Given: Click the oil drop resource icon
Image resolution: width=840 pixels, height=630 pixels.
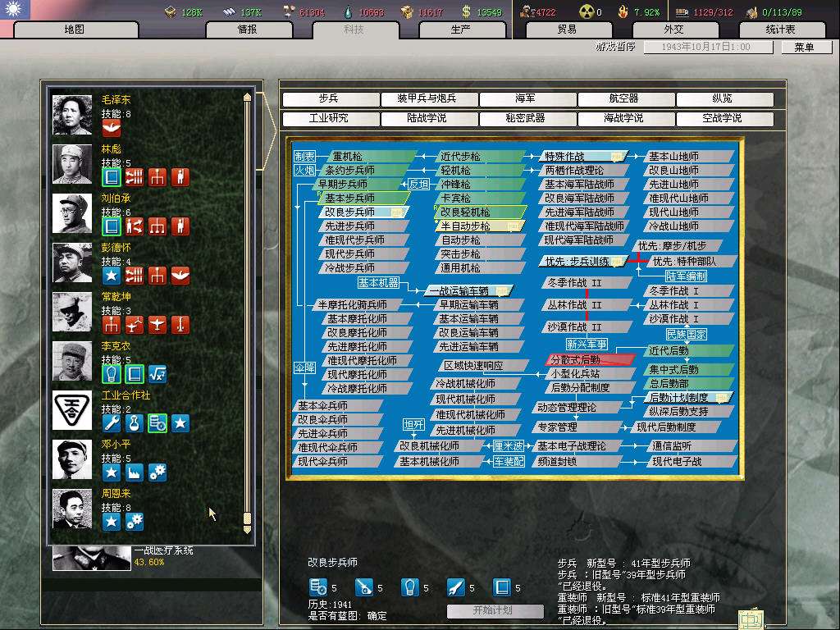Looking at the screenshot, I should click(349, 11).
